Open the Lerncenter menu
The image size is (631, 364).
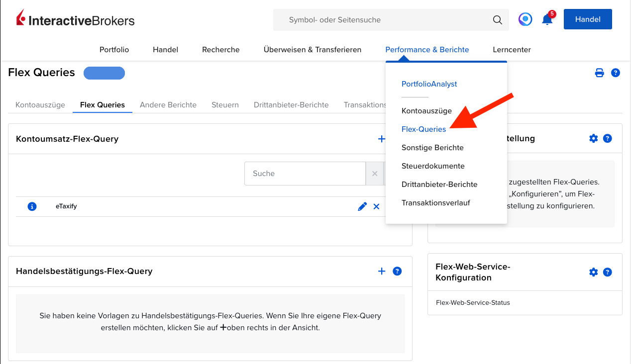512,50
